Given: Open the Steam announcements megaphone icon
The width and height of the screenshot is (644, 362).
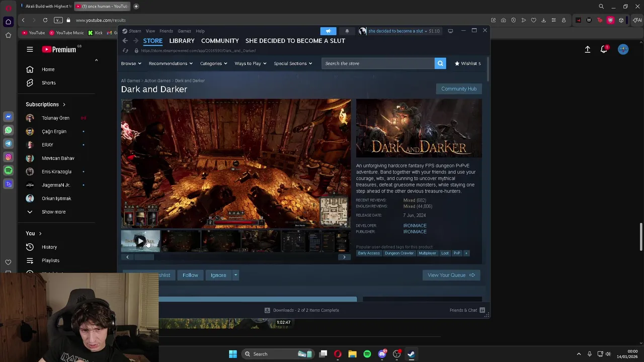Looking at the screenshot, I should pyautogui.click(x=328, y=31).
